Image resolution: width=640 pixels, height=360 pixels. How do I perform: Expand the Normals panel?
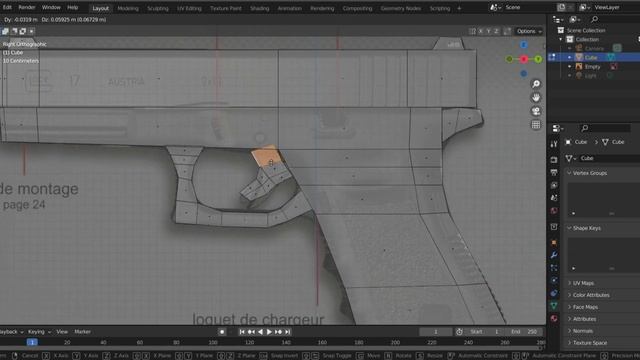pos(569,331)
